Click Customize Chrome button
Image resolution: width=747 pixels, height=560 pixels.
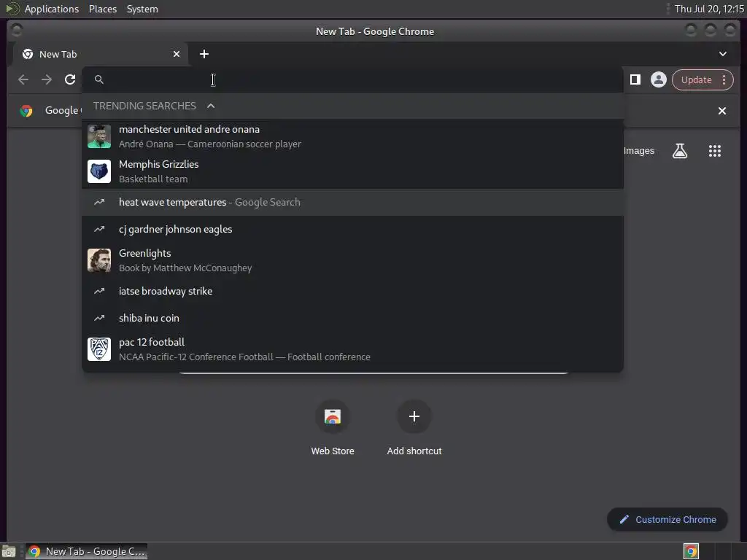667,519
